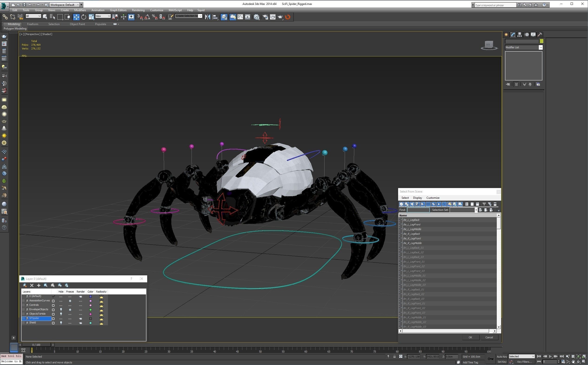Open Curve Editor from main toolbar
The image size is (588, 365).
click(x=240, y=17)
